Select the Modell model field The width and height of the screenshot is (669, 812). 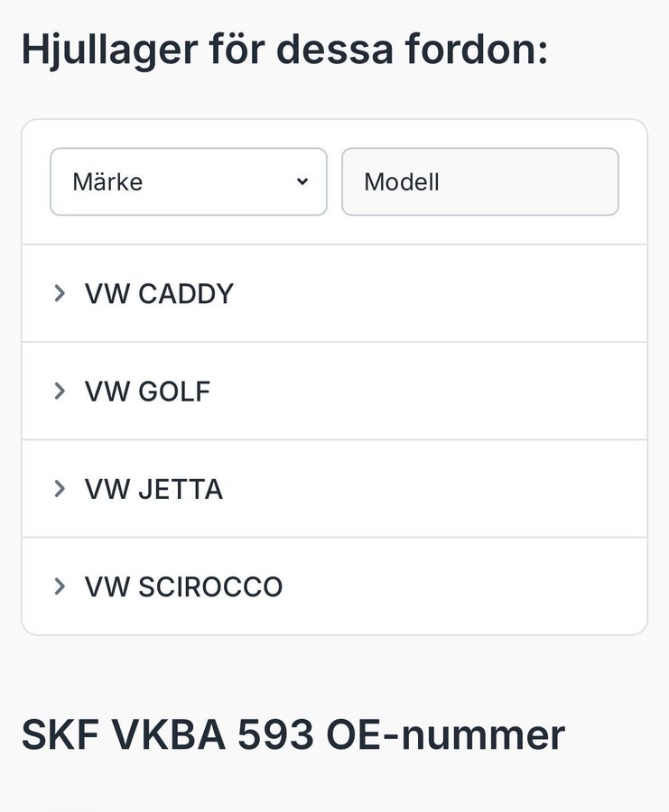point(479,182)
